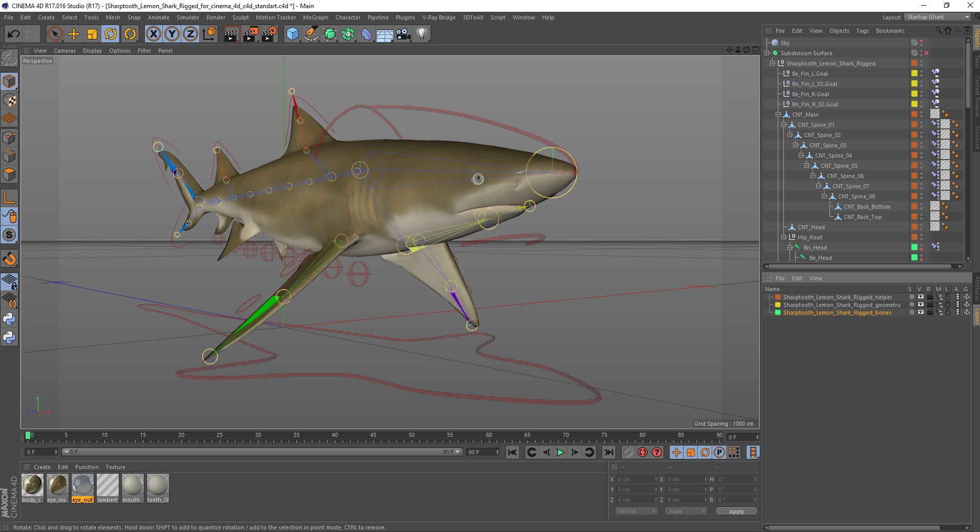Toggle the X axis lock
The width and height of the screenshot is (980, 532).
pos(154,34)
